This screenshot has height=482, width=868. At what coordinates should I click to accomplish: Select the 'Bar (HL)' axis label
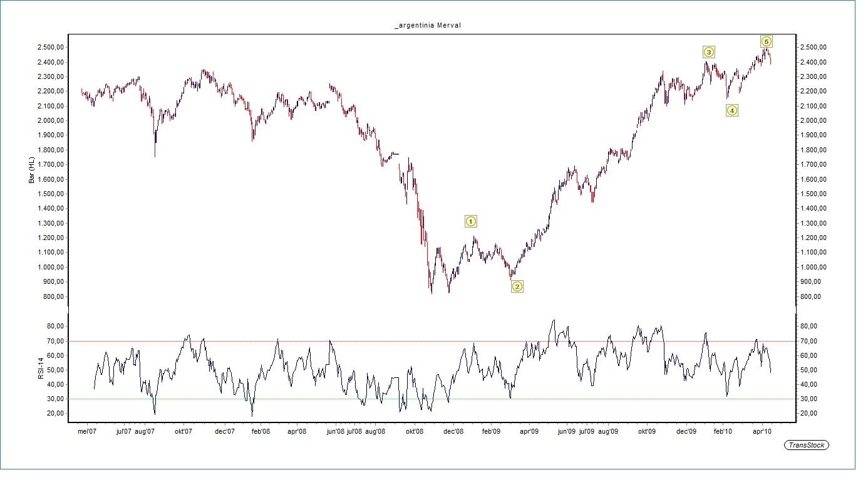tap(32, 170)
